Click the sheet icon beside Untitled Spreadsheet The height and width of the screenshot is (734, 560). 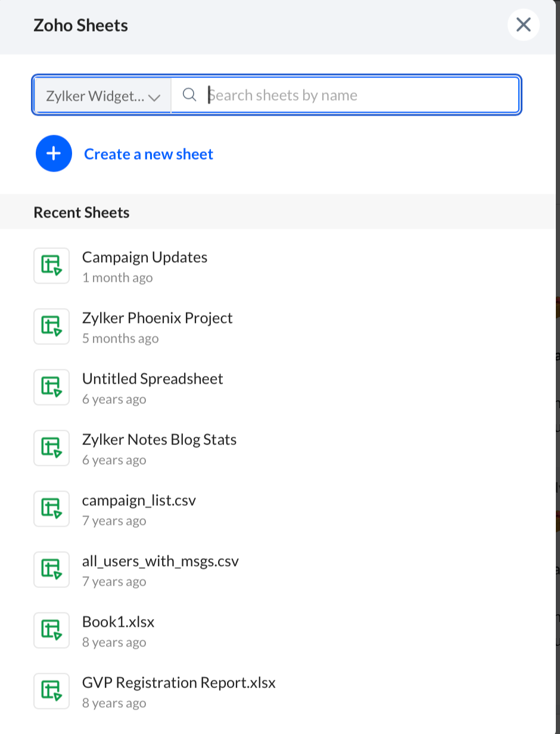pyautogui.click(x=52, y=387)
